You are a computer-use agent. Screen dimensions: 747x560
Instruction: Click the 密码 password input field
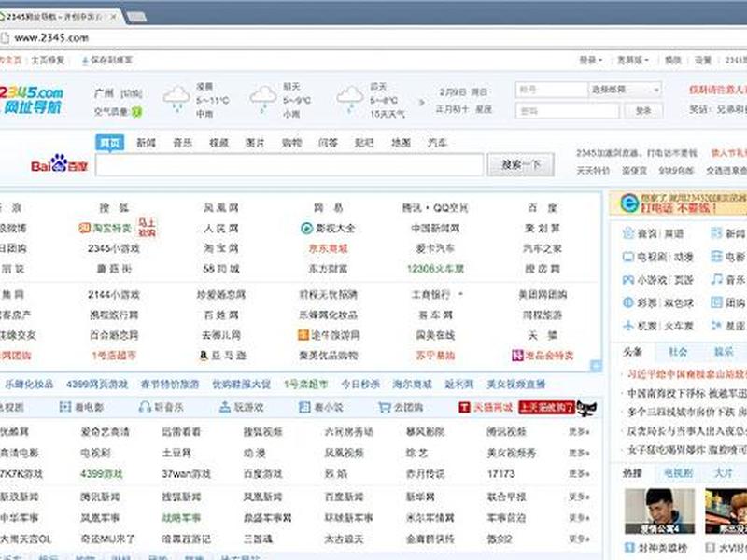568,111
